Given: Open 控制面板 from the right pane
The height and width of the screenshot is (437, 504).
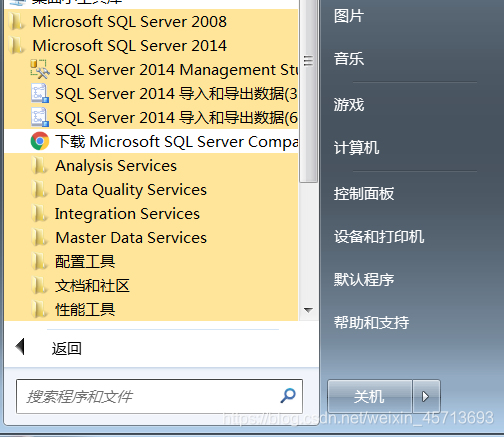Looking at the screenshot, I should coord(364,194).
